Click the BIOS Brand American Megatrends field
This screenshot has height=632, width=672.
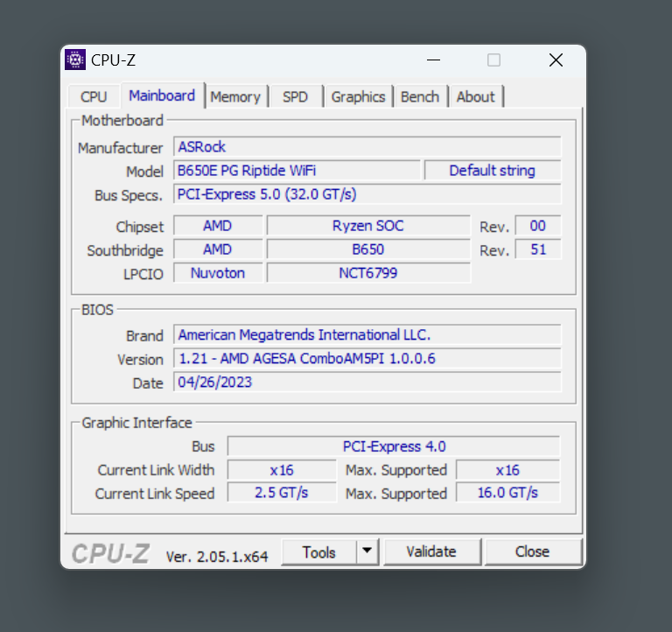coord(367,334)
